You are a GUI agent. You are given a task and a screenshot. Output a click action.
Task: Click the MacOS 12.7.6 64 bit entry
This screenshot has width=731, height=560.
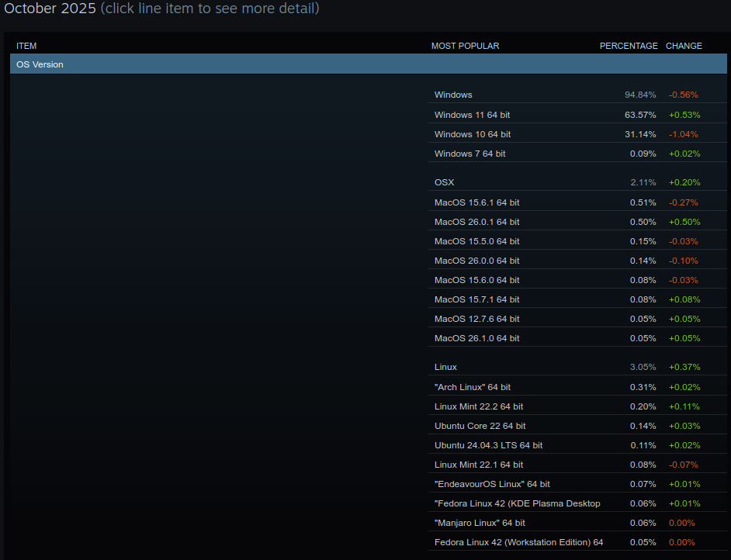(577, 319)
